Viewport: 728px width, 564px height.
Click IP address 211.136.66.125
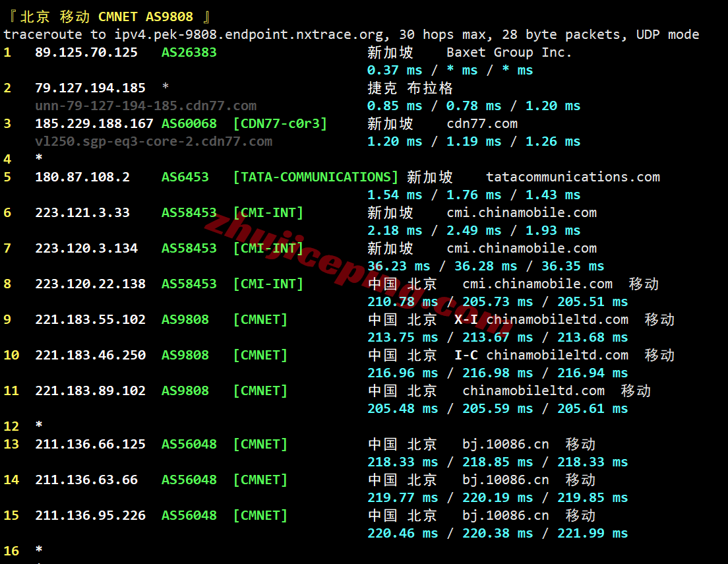coord(90,444)
